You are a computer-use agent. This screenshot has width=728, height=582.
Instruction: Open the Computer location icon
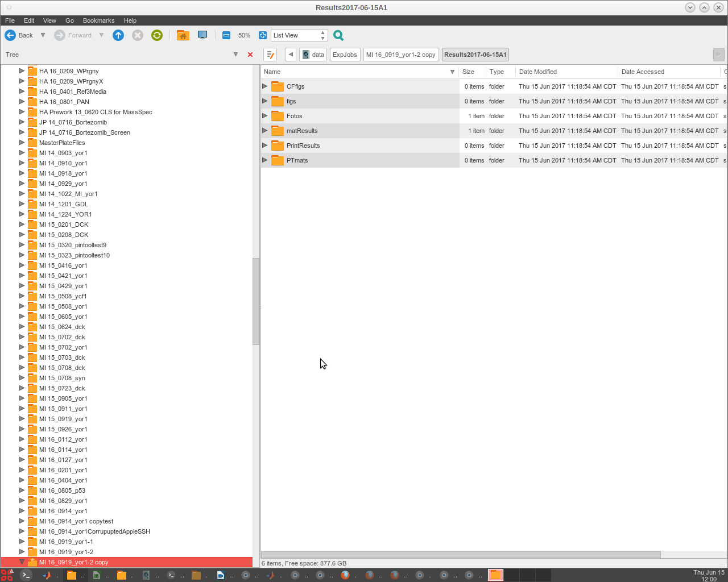[202, 35]
